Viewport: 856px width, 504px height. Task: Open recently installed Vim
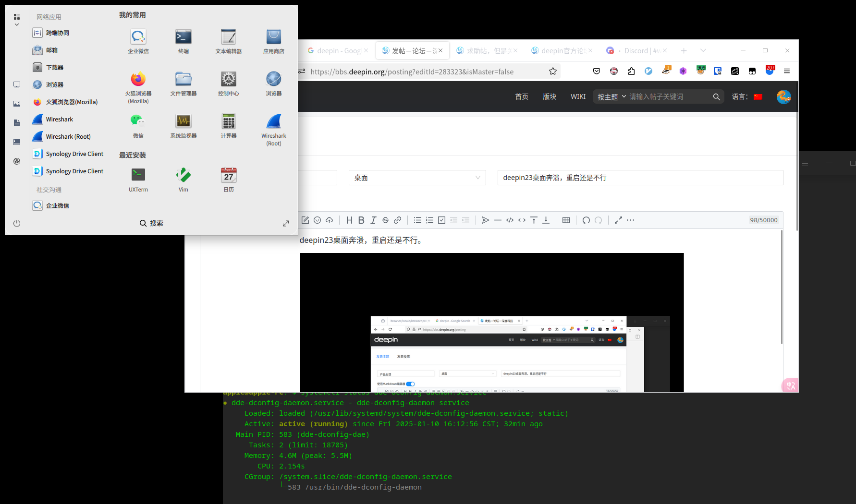(183, 179)
